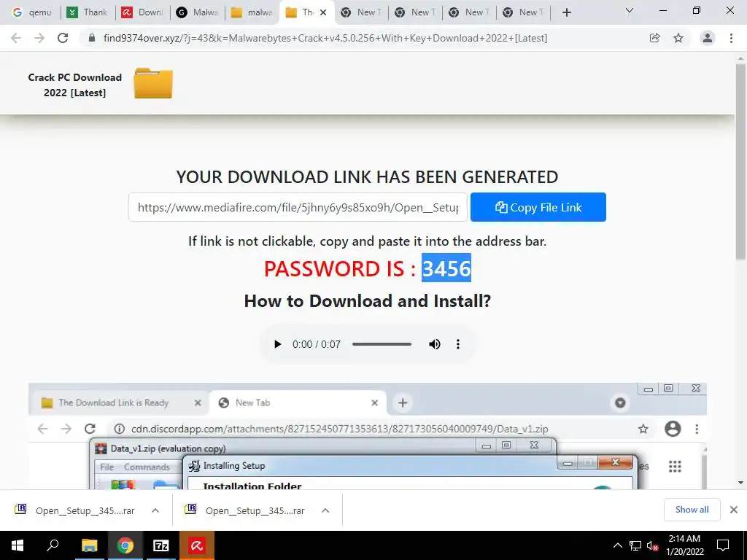The width and height of the screenshot is (747, 560).
Task: Open File Explorer from the taskbar
Action: (89, 545)
